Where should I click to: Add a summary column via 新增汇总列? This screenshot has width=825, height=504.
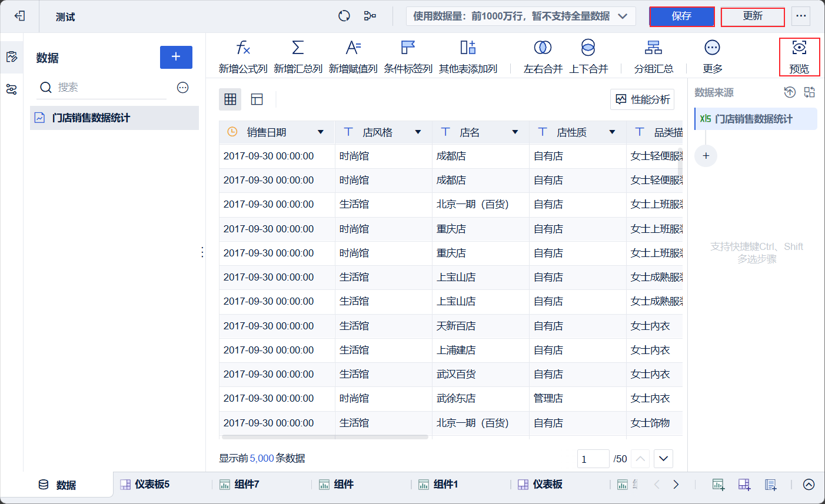298,48
